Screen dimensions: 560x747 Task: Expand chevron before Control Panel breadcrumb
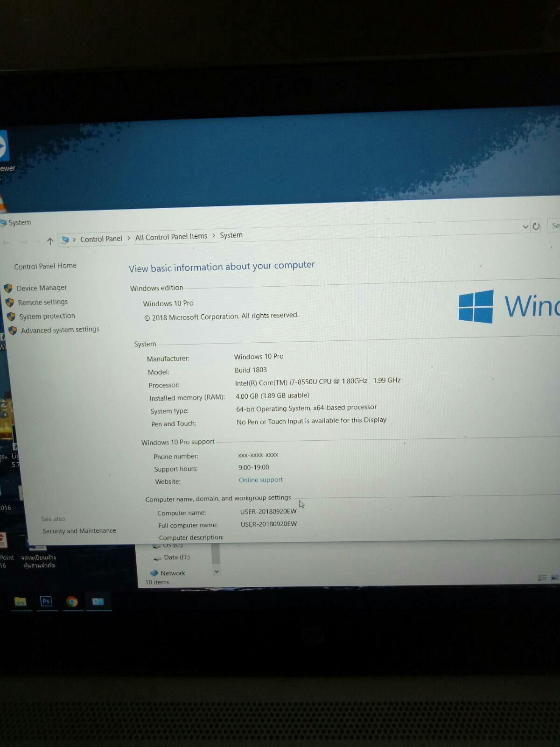coord(74,239)
